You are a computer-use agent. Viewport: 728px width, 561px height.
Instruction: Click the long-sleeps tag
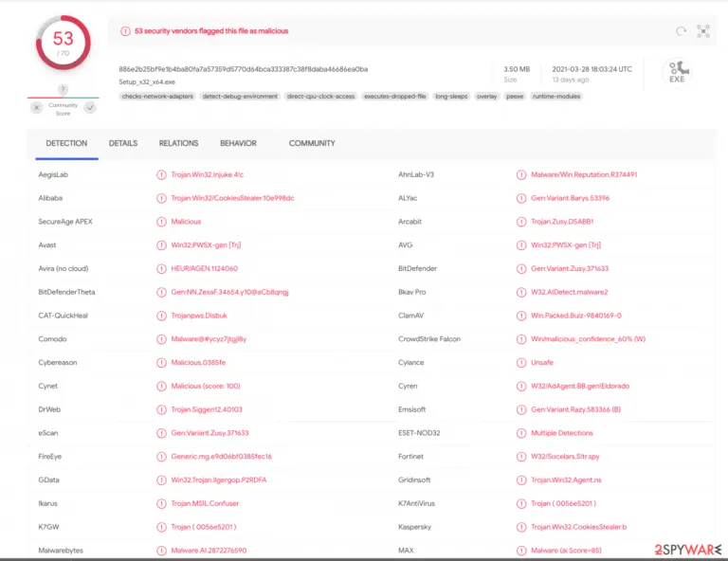click(x=451, y=97)
